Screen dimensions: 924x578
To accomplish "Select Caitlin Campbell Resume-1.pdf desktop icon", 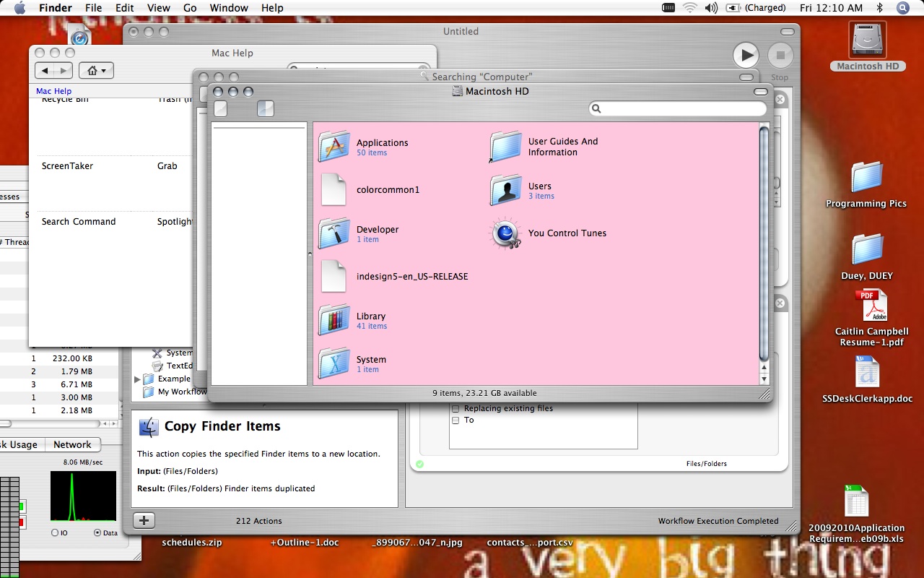I will [871, 306].
